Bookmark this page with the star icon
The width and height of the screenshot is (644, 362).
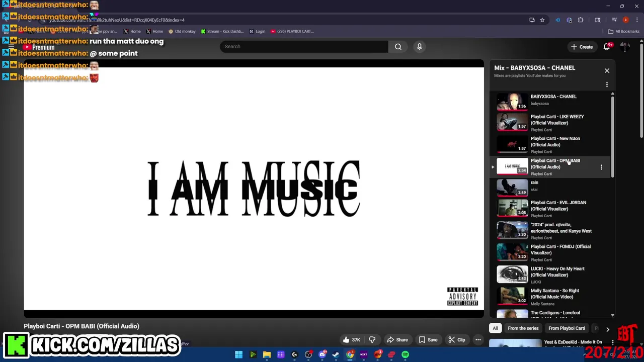pyautogui.click(x=542, y=20)
